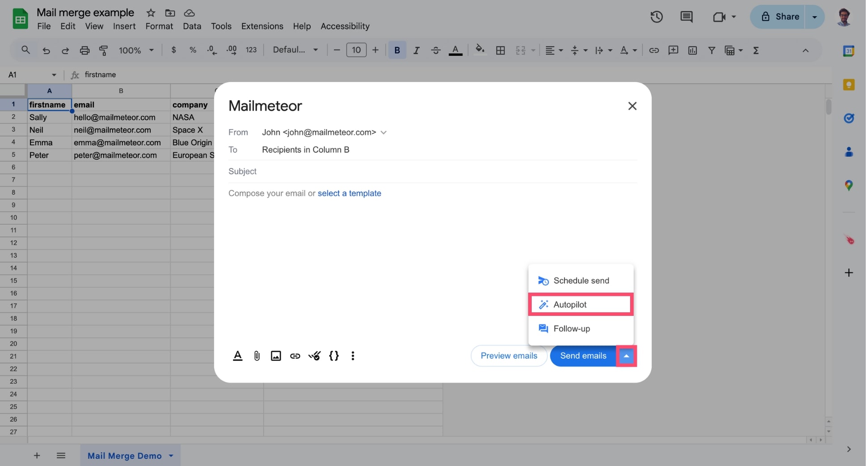Viewport: 868px width, 466px height.
Task: Open the Insert menu
Action: click(x=124, y=26)
